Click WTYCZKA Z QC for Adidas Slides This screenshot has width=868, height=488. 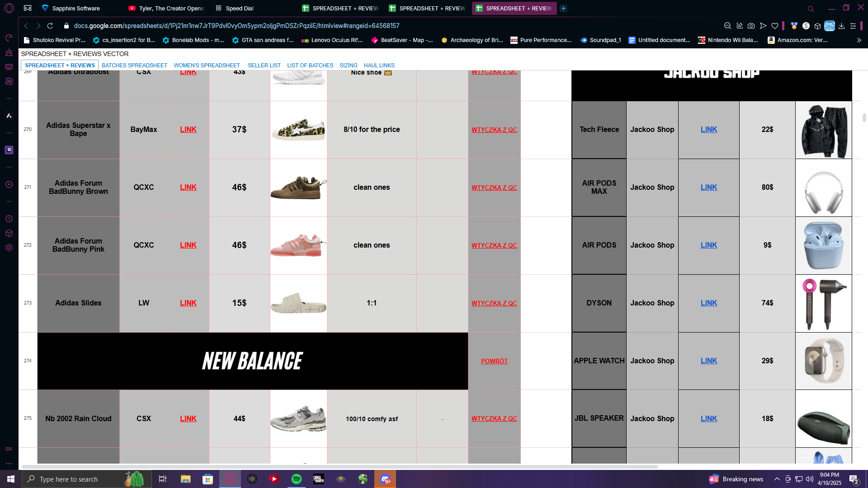tap(494, 303)
